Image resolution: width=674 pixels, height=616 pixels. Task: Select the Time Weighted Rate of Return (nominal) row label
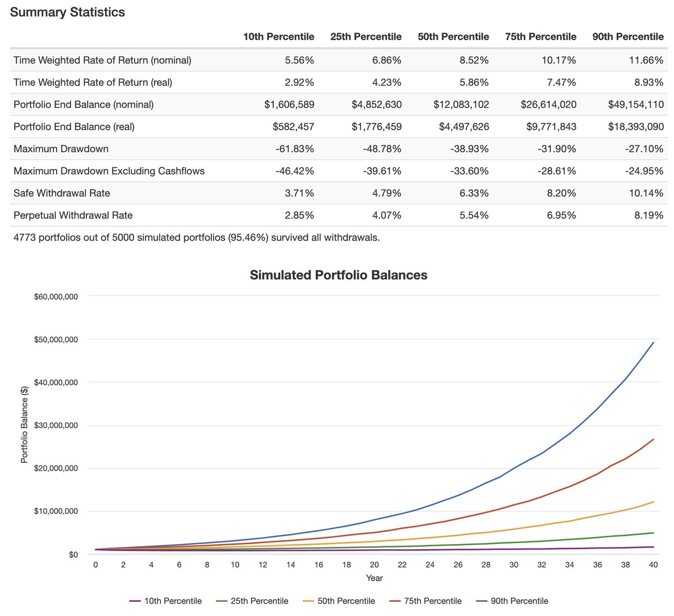102,60
